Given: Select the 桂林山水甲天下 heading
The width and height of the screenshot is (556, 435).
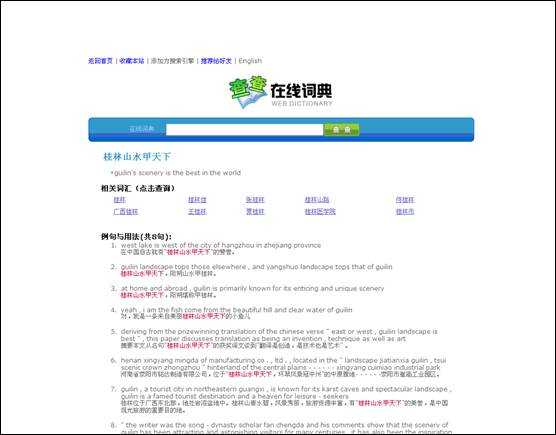Looking at the screenshot, I should [x=137, y=157].
